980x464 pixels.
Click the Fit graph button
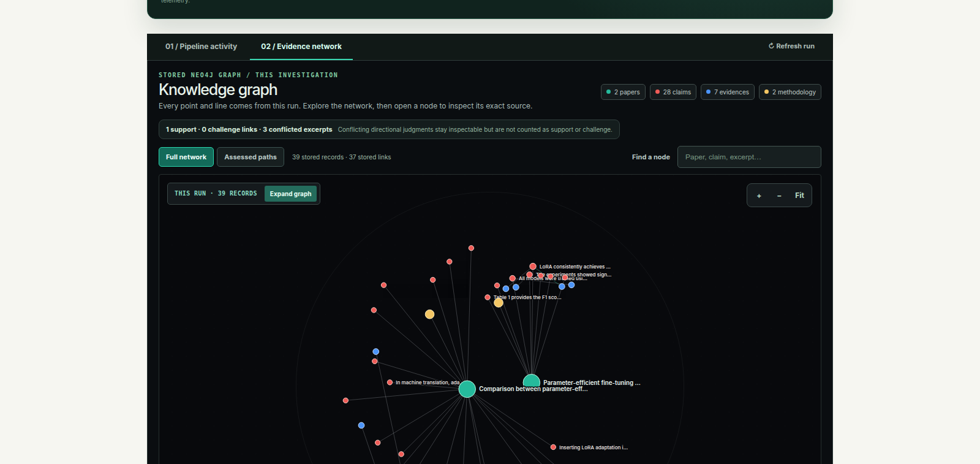(799, 196)
